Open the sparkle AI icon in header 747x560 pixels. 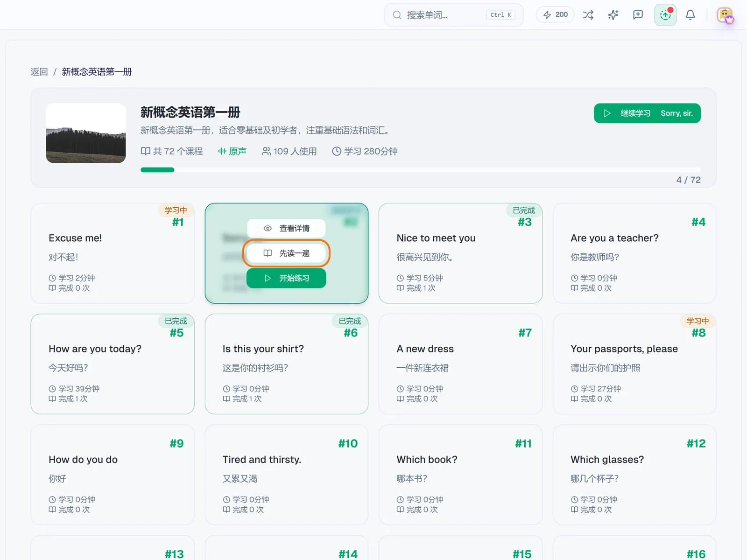tap(613, 15)
